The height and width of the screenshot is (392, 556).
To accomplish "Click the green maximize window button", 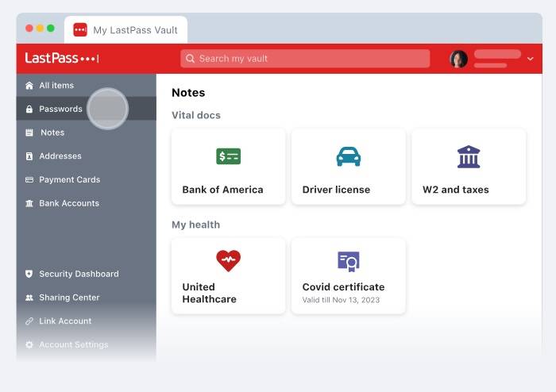I will [x=51, y=29].
